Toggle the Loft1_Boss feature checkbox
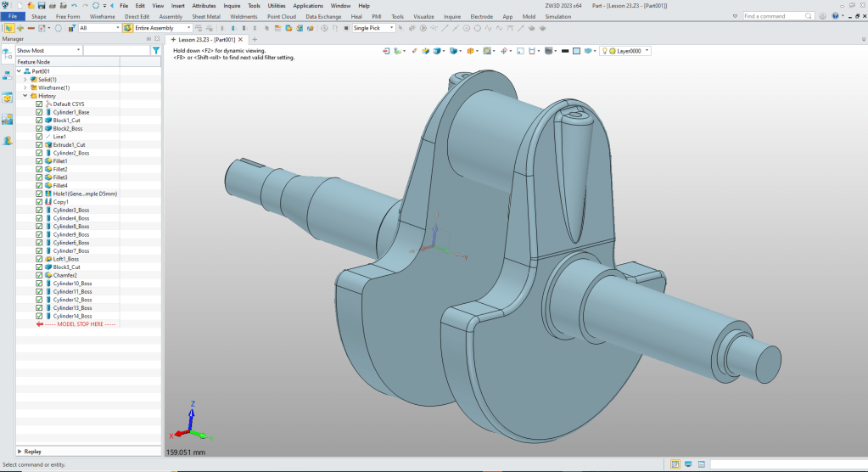 point(39,259)
